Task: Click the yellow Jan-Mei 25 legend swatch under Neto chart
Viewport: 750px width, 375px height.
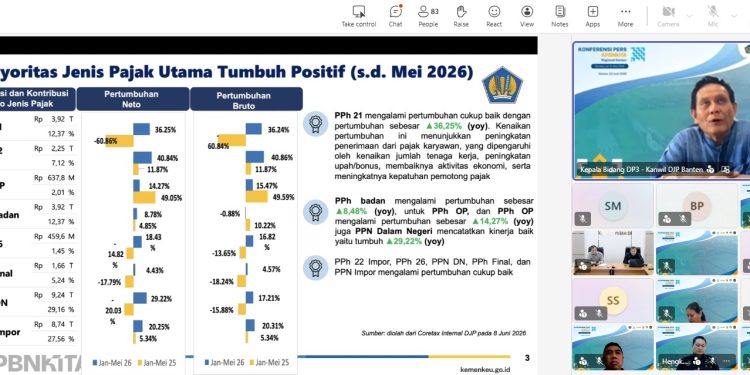Action: point(140,363)
